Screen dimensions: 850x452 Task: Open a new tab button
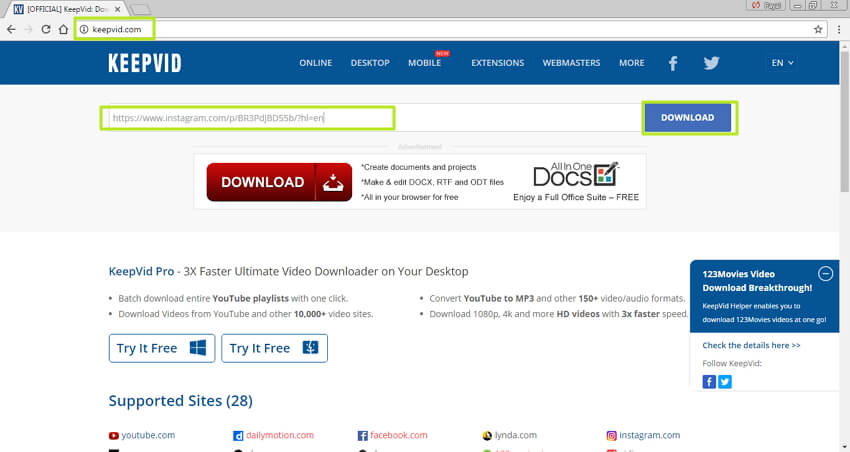tap(141, 9)
